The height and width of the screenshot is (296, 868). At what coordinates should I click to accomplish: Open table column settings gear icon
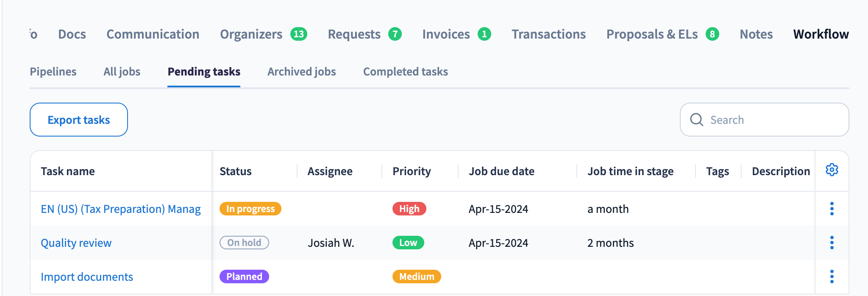[x=832, y=170]
